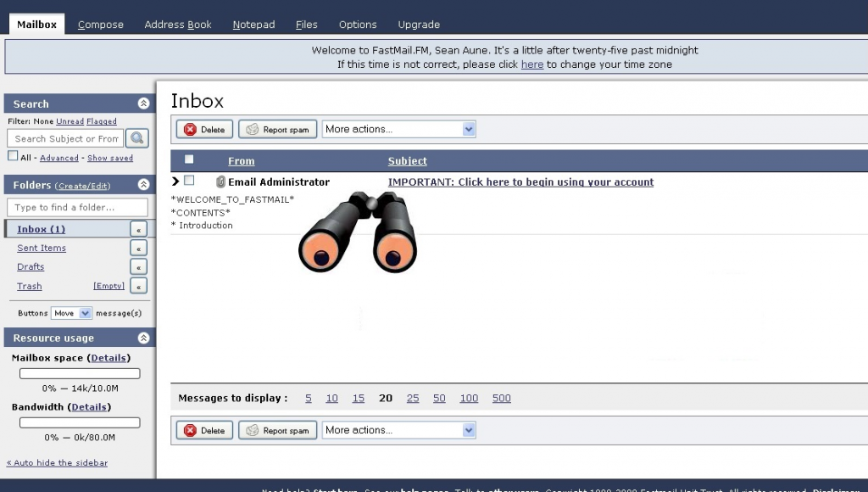Viewport: 868px width, 492px height.
Task: Switch to the Mailbox tab
Action: pyautogui.click(x=36, y=25)
